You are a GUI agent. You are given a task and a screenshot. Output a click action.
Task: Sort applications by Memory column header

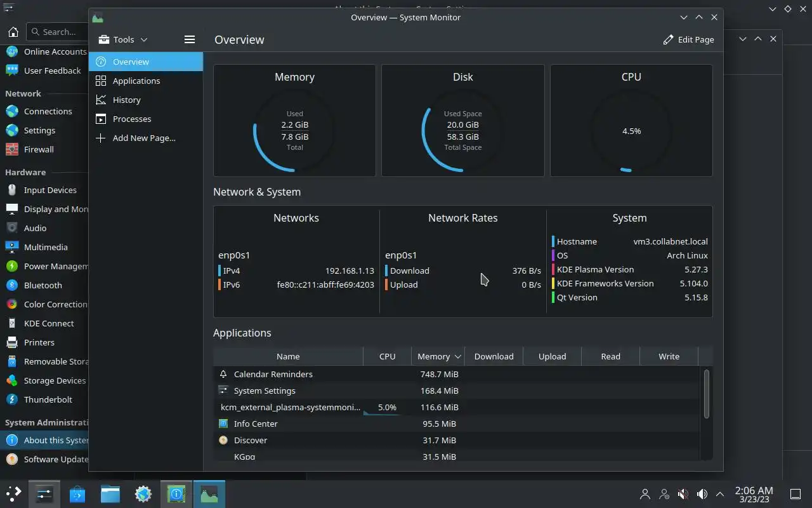(x=438, y=356)
